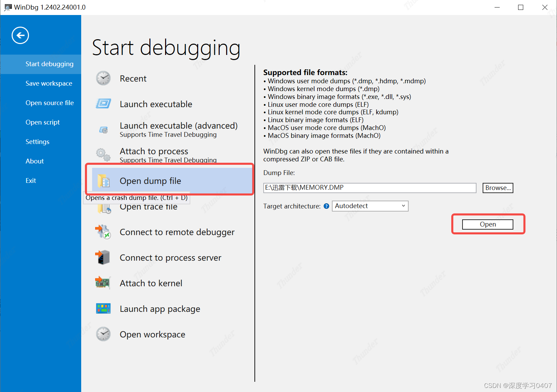Screen dimensions: 557x392
Task: Click the Open button
Action: tap(488, 224)
